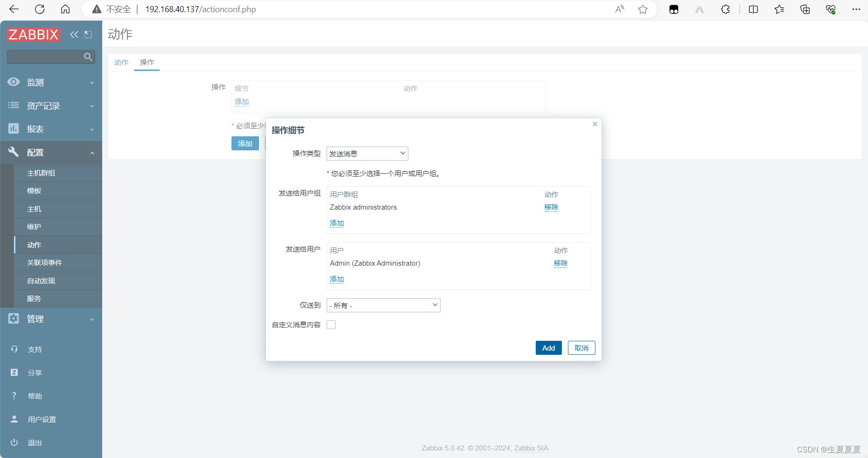Collapse the 配置 menu chevron

(92, 153)
